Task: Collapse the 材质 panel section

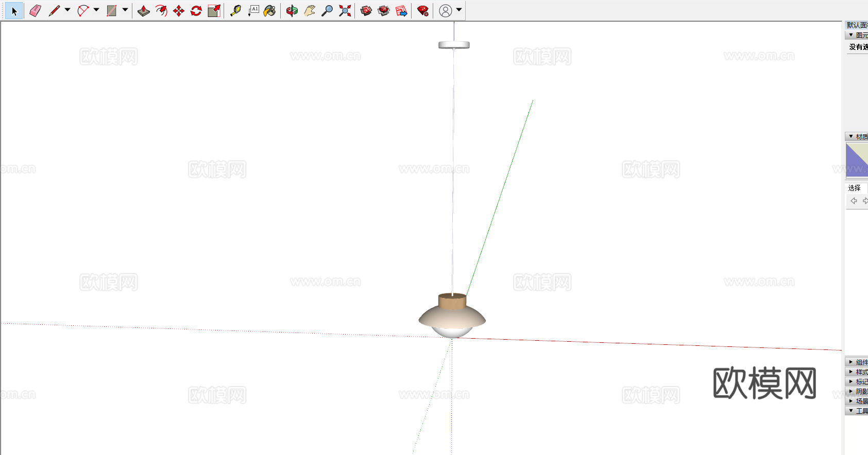Action: pos(851,136)
